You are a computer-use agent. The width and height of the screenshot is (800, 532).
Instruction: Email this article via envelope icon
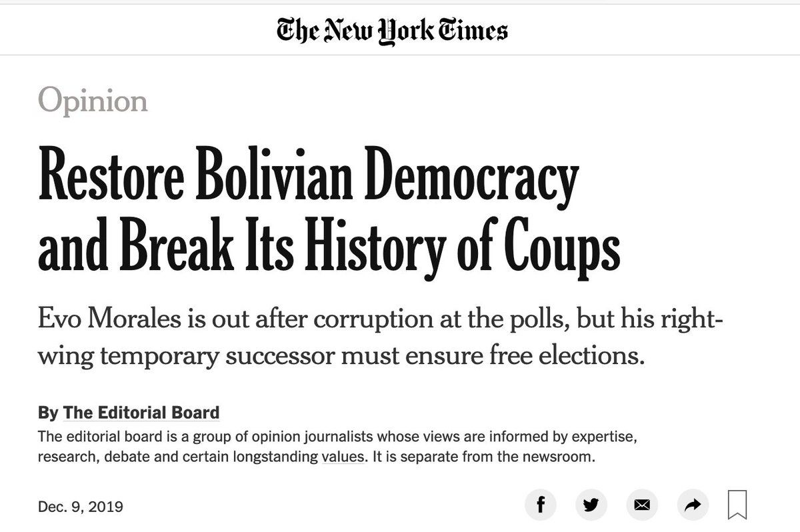(x=641, y=505)
